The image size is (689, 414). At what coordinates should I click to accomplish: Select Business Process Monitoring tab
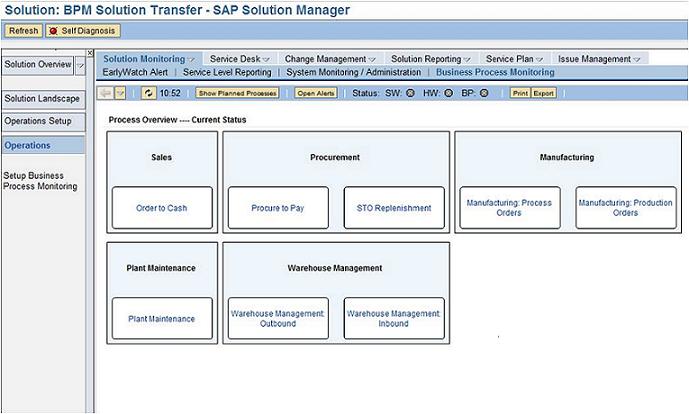pyautogui.click(x=495, y=73)
